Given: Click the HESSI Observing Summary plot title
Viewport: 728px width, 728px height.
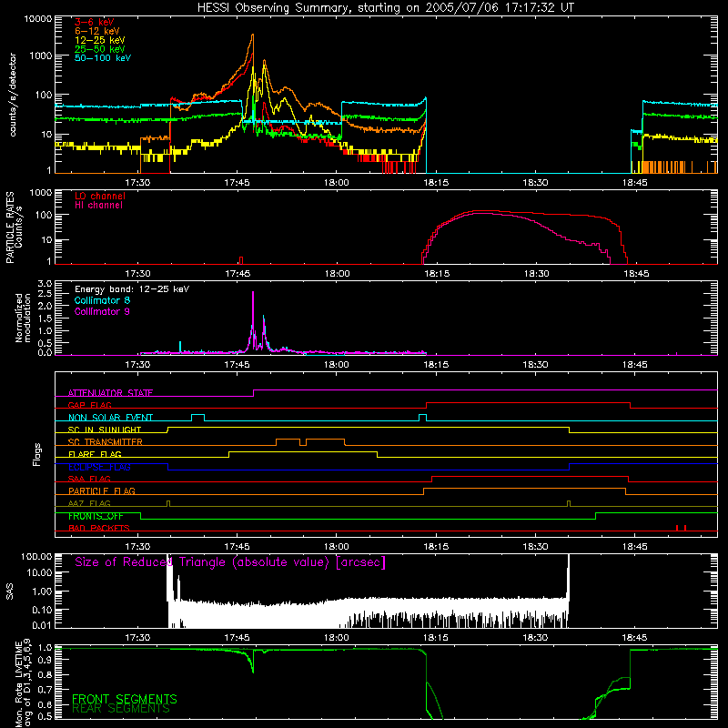Looking at the screenshot, I should point(386,7).
